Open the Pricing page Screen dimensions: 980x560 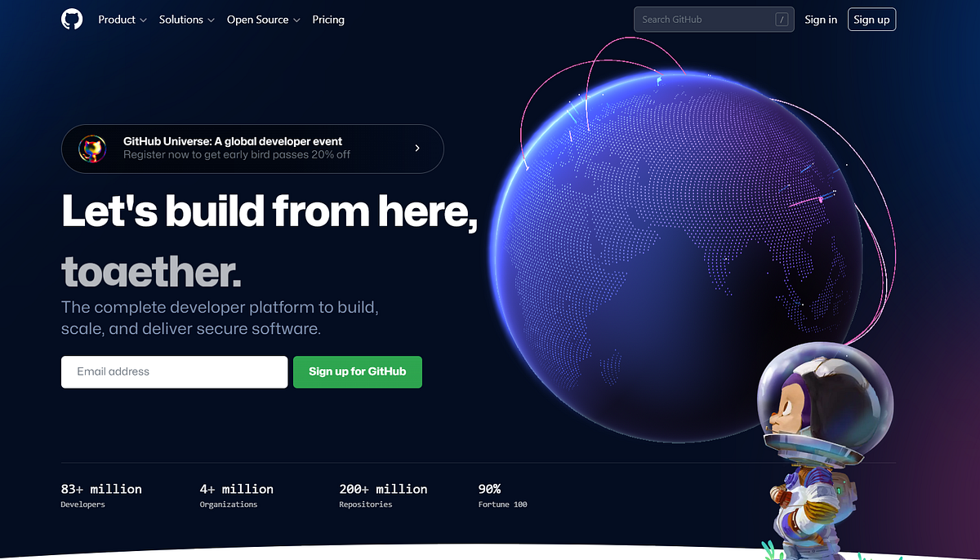[x=328, y=20]
